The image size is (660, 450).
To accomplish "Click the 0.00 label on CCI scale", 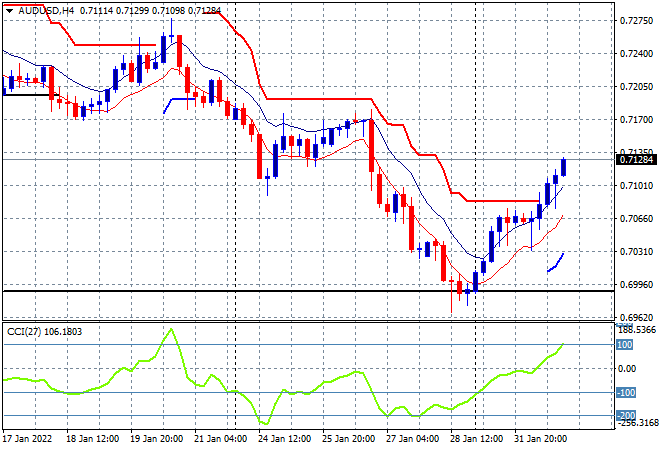I will [627, 369].
